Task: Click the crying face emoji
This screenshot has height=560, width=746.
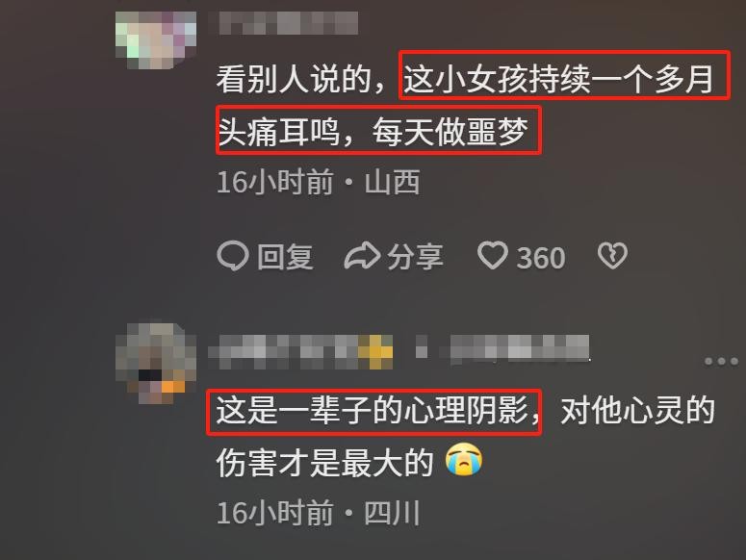Action: 464,459
